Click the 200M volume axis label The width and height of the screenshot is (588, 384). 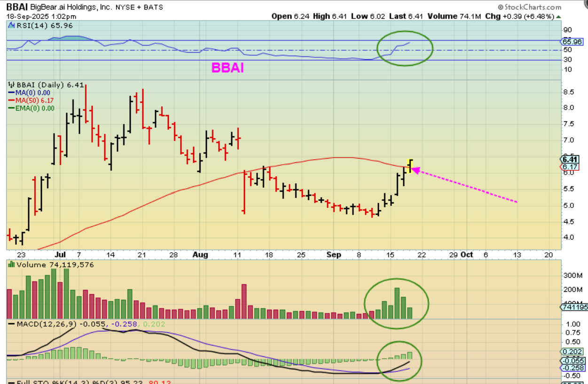[x=572, y=289]
